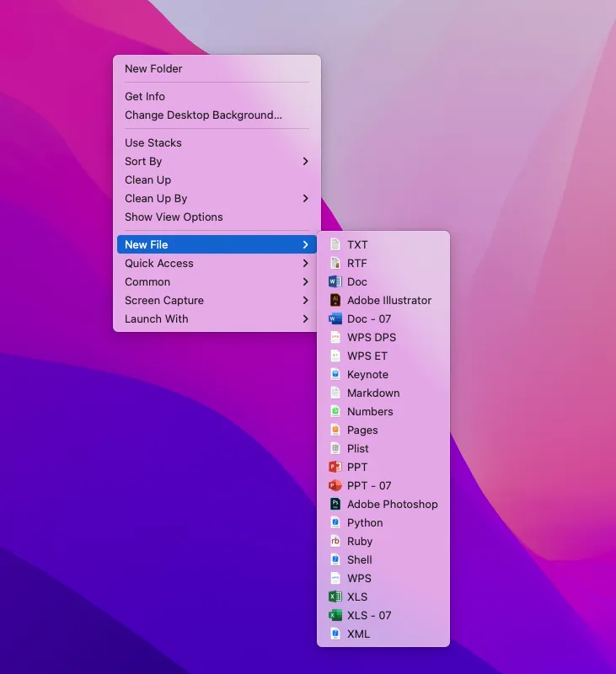The image size is (616, 674).
Task: Click the WPS file icon
Action: [x=335, y=578]
